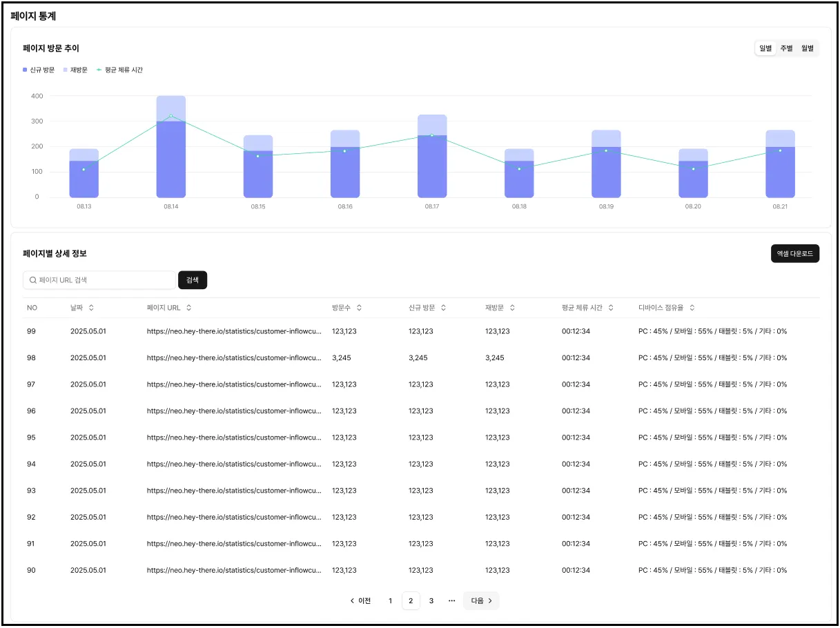Sort by 신규 방문 column arrows
Image resolution: width=840 pixels, height=628 pixels.
pyautogui.click(x=443, y=308)
